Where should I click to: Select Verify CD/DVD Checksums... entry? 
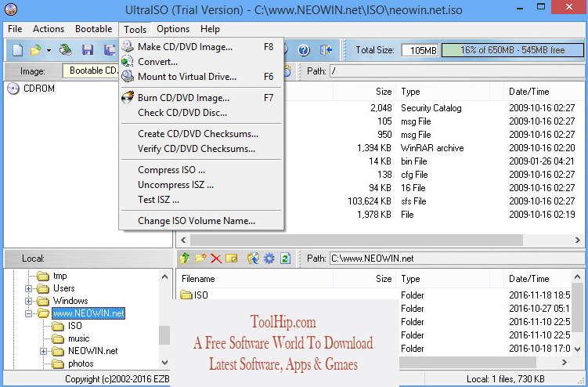201,149
